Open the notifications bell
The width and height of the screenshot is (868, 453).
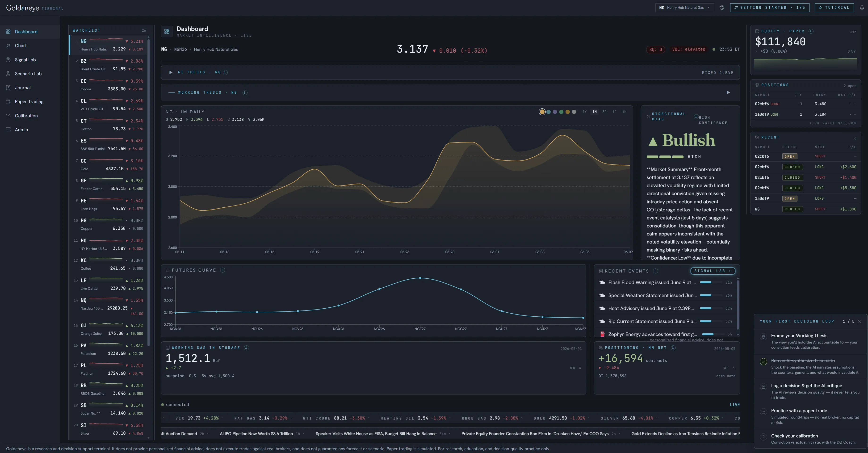coord(862,8)
